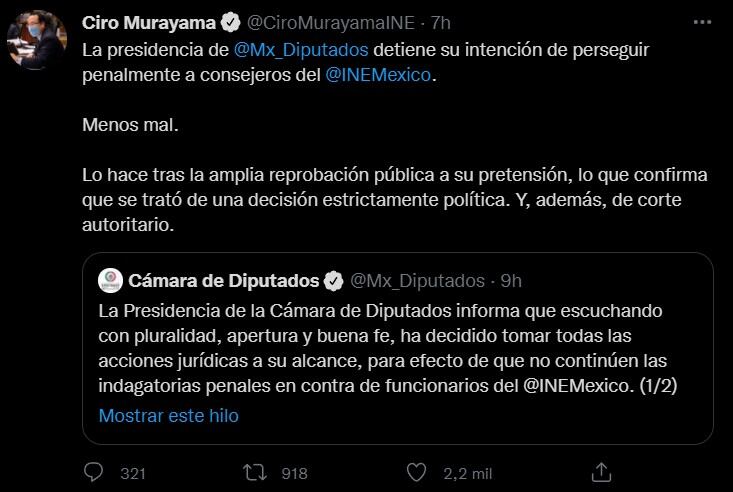Click verified badge next to Cámara de Diputados
This screenshot has height=492, width=733.
tap(335, 280)
